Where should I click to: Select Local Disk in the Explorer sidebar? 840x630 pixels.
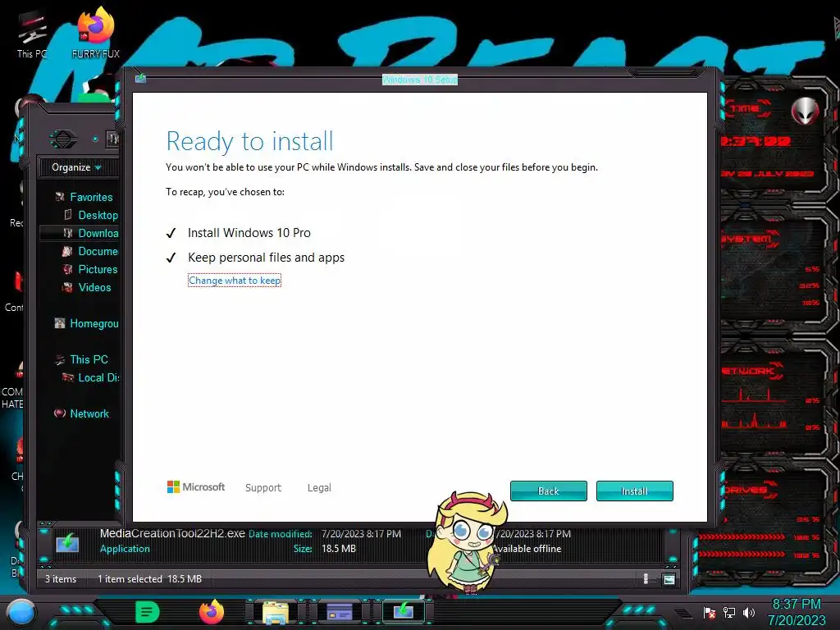point(98,377)
